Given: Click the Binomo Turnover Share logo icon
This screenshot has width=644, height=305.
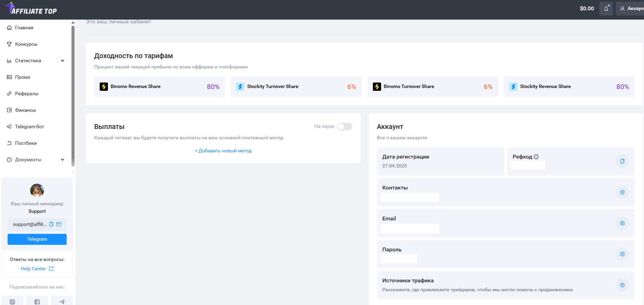Looking at the screenshot, I should point(377,87).
